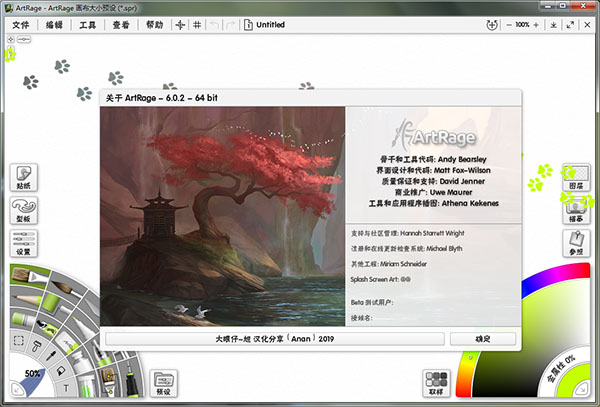Click the 确定 (OK) button

tap(482, 339)
